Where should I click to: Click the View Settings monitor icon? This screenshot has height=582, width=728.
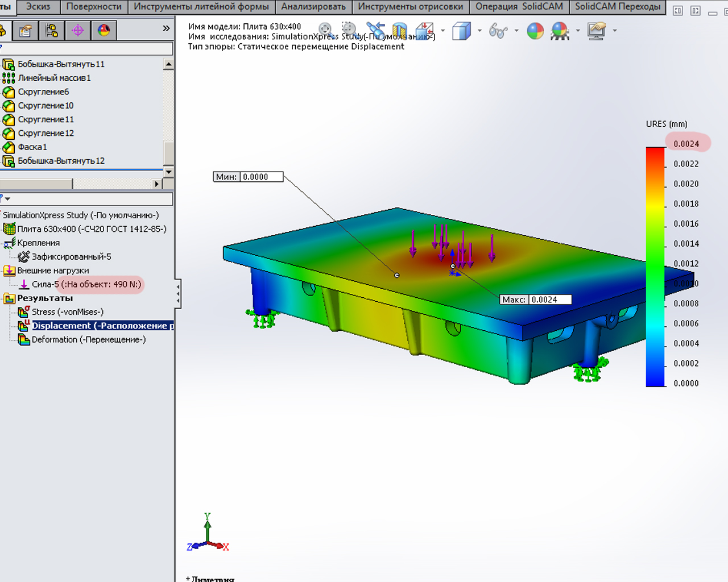[597, 31]
